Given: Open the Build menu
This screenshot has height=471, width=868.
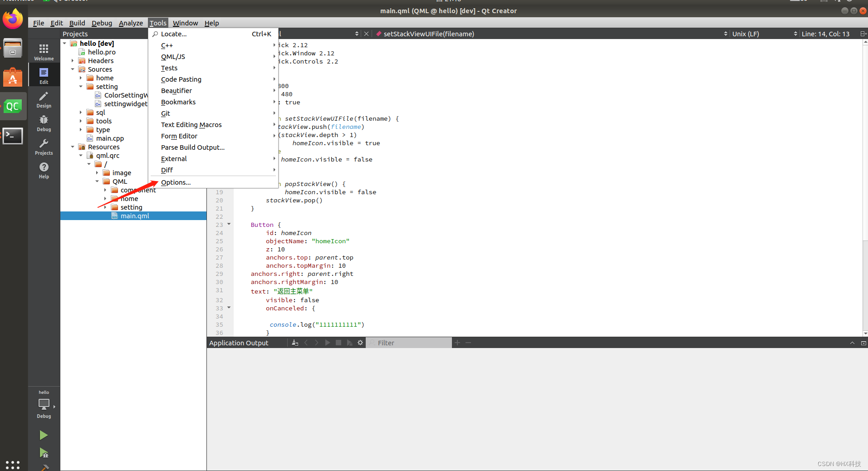Looking at the screenshot, I should pyautogui.click(x=77, y=23).
